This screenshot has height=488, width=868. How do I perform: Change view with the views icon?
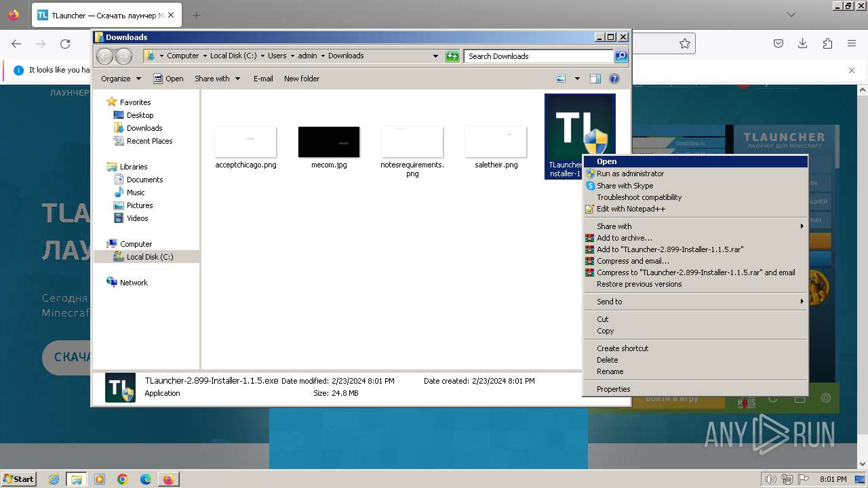point(561,79)
